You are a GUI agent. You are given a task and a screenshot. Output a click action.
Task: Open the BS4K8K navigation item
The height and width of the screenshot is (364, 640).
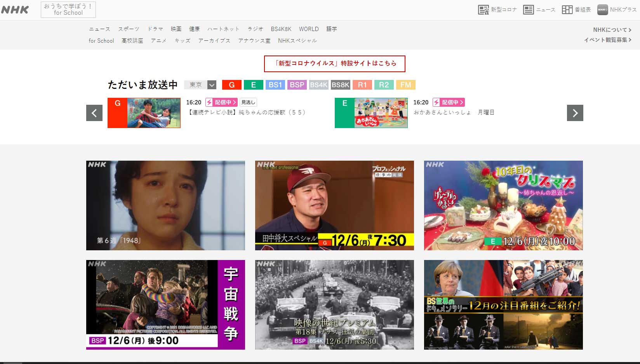tap(281, 29)
